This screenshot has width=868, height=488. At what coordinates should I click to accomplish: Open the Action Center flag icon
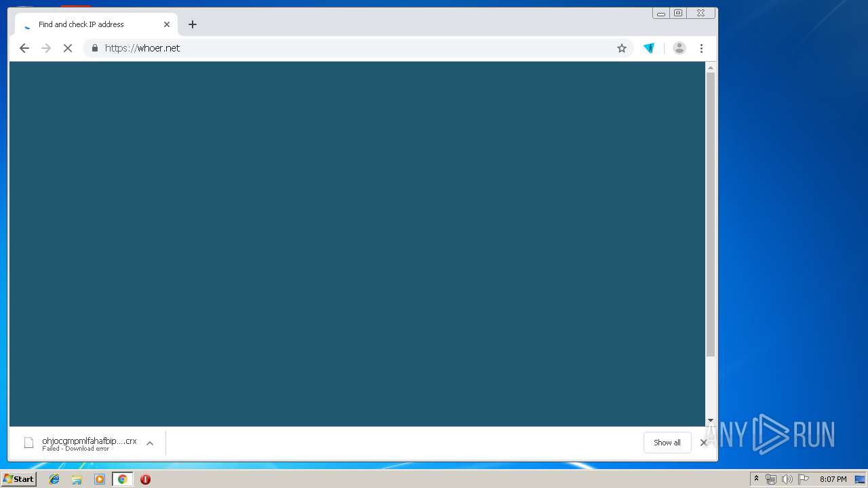tap(804, 479)
